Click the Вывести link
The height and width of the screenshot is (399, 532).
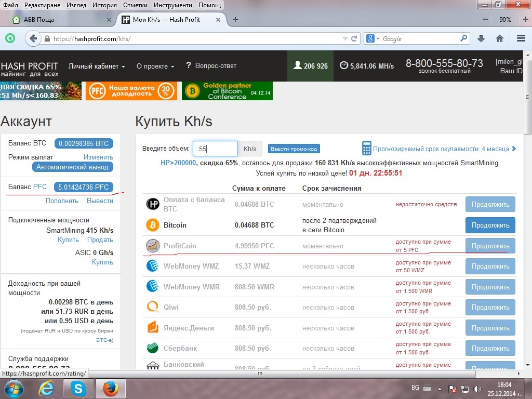[x=100, y=201]
